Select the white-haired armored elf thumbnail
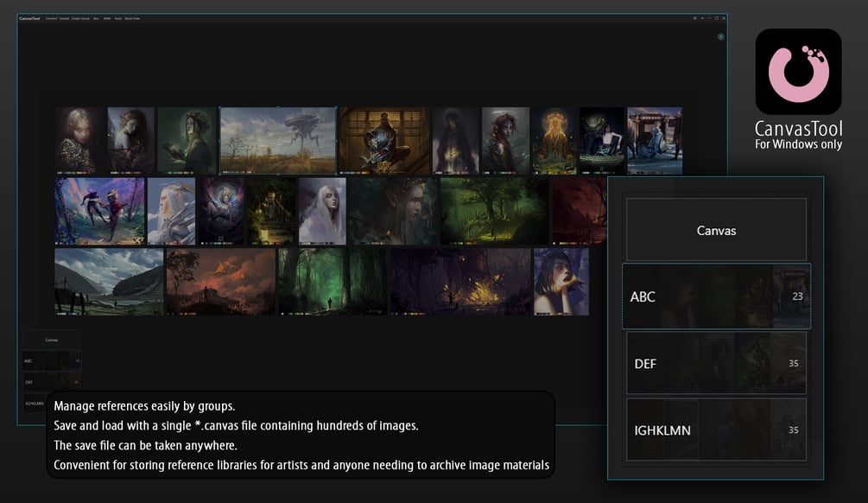868x503 pixels. 172,211
